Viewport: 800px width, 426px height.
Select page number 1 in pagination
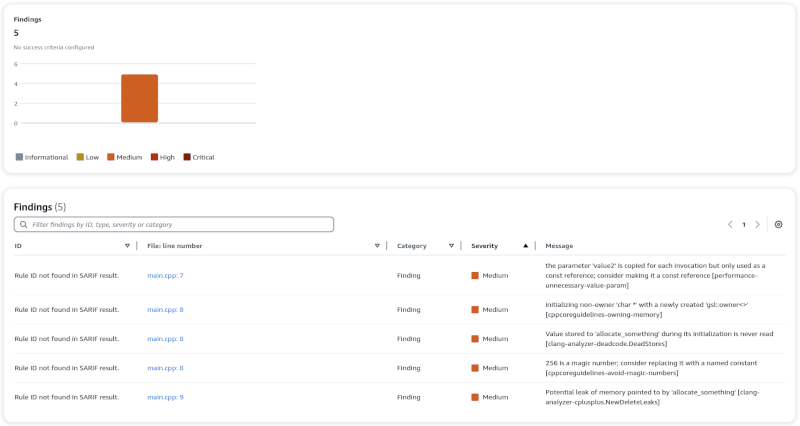pos(744,225)
